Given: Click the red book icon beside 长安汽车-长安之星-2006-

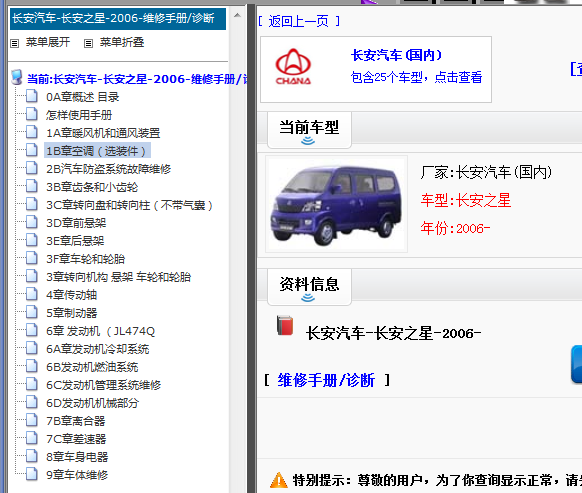Looking at the screenshot, I should (285, 325).
